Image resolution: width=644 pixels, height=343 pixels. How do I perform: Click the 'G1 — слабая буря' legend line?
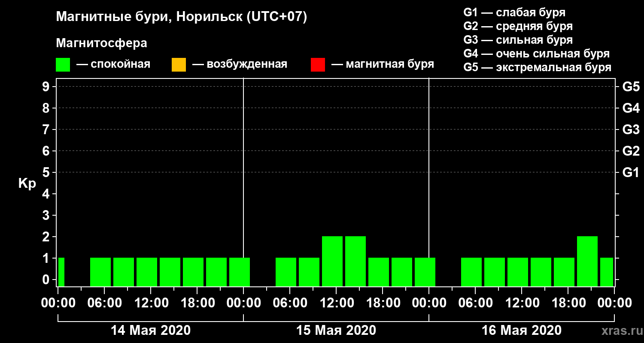pos(514,12)
